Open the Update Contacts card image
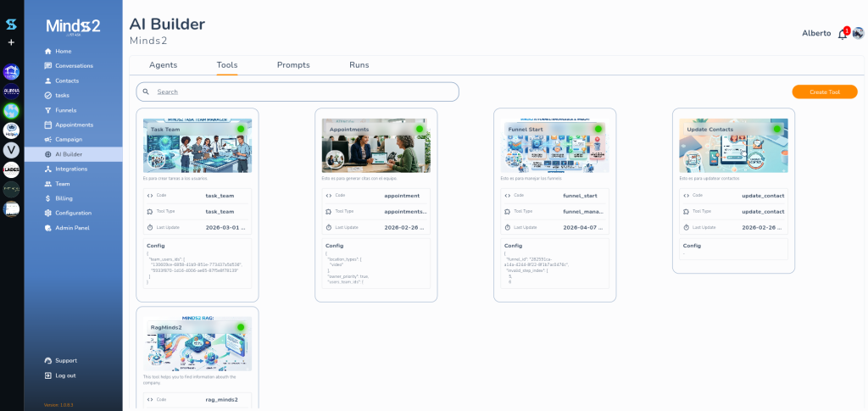Screen dimensions: 868x411 pyautogui.click(x=734, y=146)
